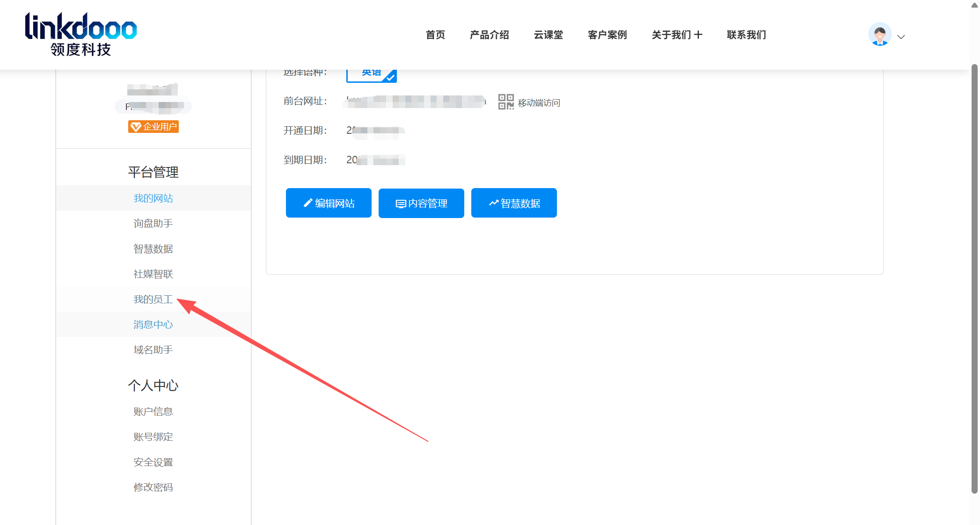
Task: Click the vertical page scrollbar
Action: point(974,279)
